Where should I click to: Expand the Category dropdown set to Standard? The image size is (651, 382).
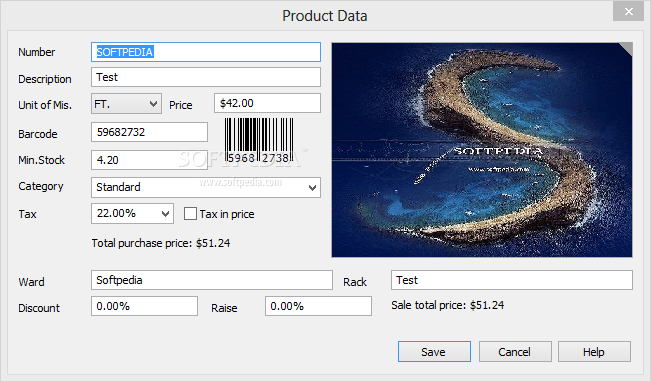tap(206, 187)
